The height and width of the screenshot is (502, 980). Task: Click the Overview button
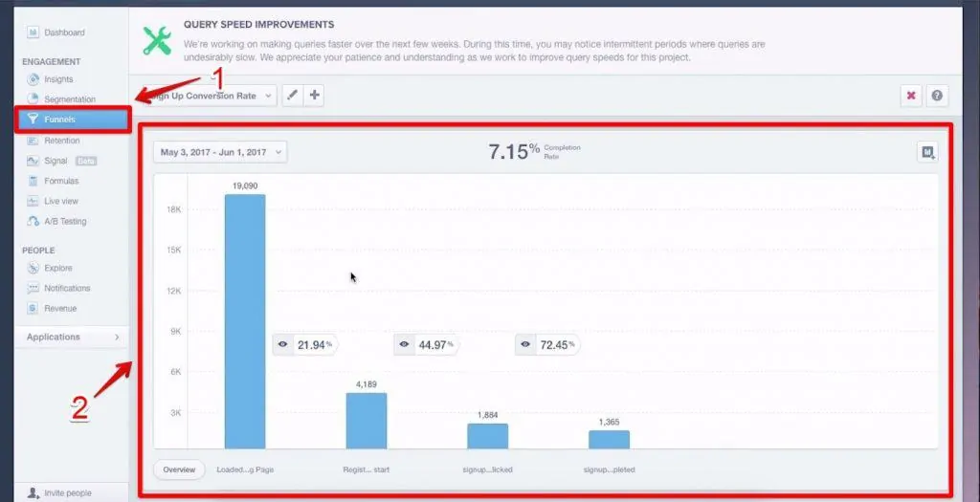pyautogui.click(x=179, y=469)
